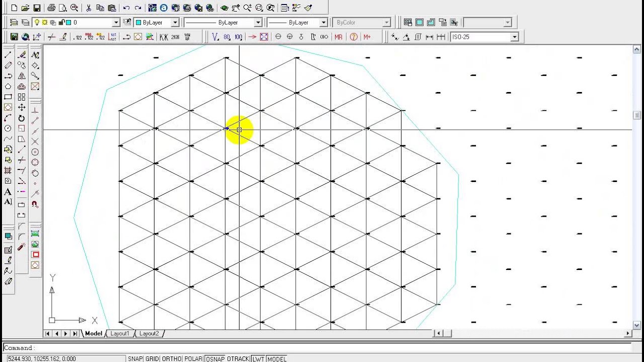Select the Erase modify tool
The image size is (644, 362).
pyautogui.click(x=22, y=55)
